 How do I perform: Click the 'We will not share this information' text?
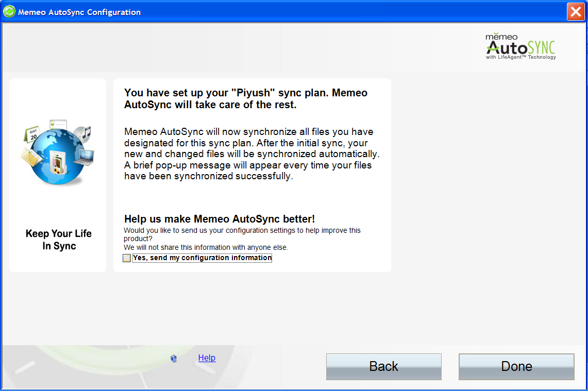pos(206,247)
